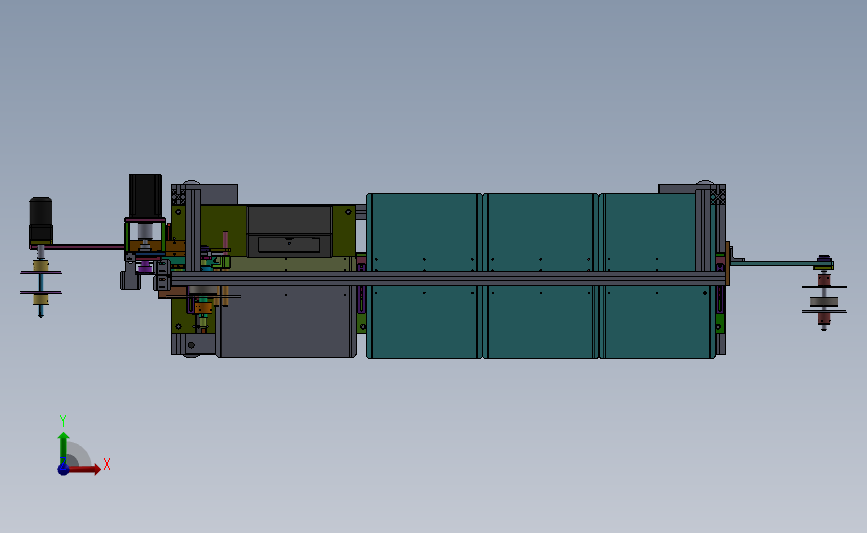The height and width of the screenshot is (533, 867).
Task: Select the large black motor above the purple coupling
Action: coord(145,196)
